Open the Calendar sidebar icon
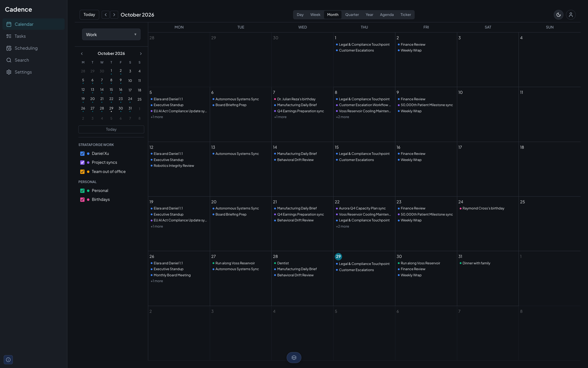The image size is (588, 368). pyautogui.click(x=9, y=24)
